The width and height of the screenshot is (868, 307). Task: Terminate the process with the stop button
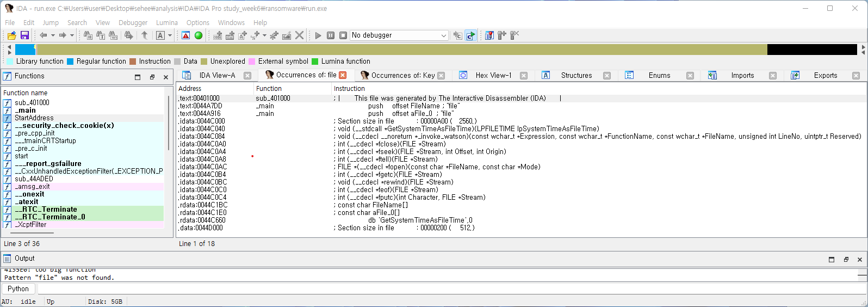[343, 35]
